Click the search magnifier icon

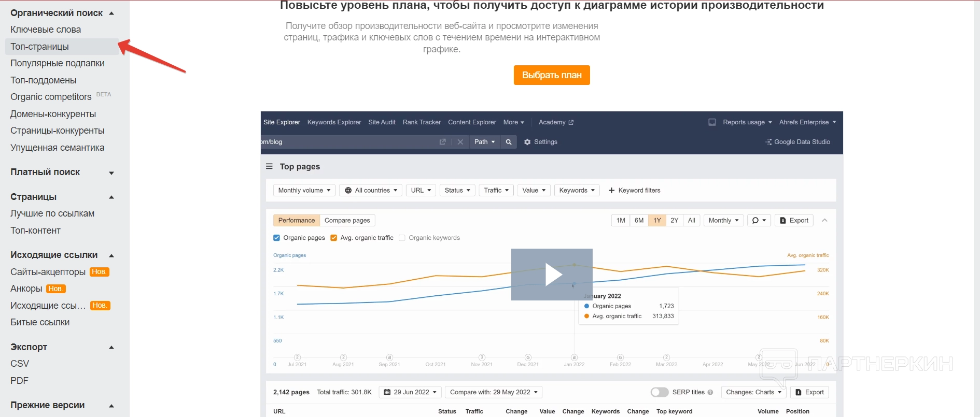coord(509,142)
